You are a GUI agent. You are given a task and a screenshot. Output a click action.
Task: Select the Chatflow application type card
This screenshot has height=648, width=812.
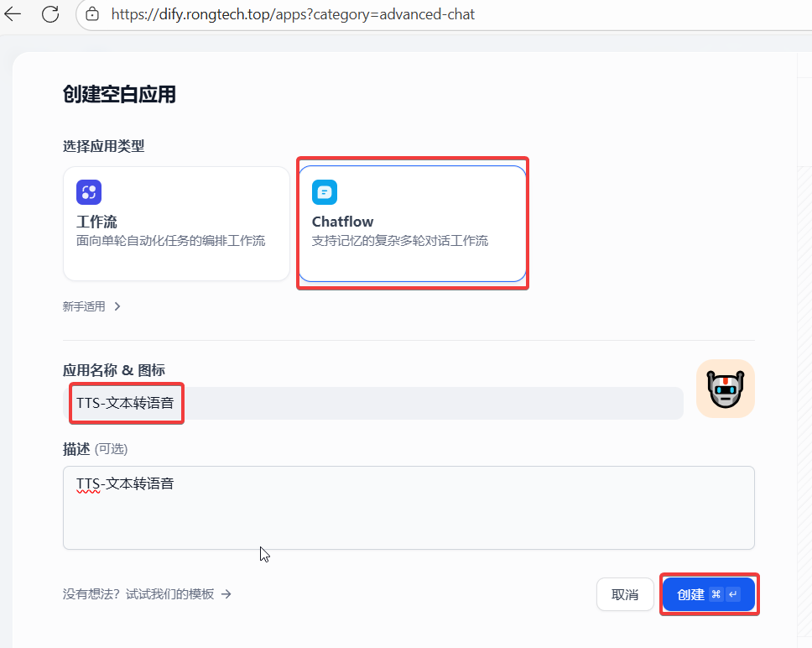[412, 223]
